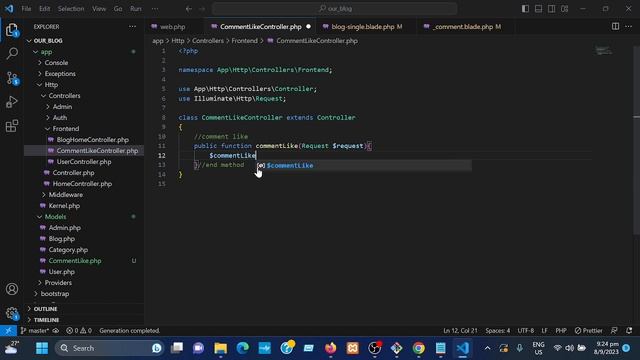Click the Prettier status bar item
640x360 pixels.
click(x=589, y=331)
